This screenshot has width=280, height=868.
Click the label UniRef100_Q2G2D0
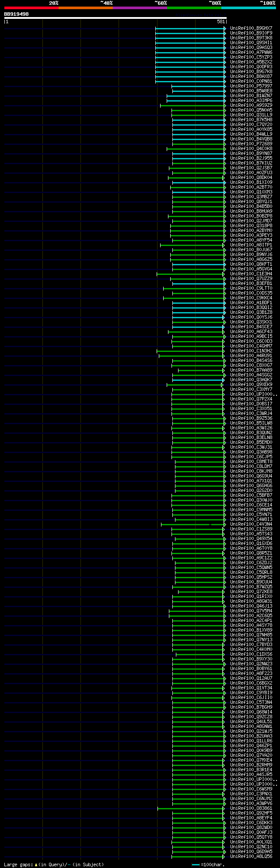251,490
